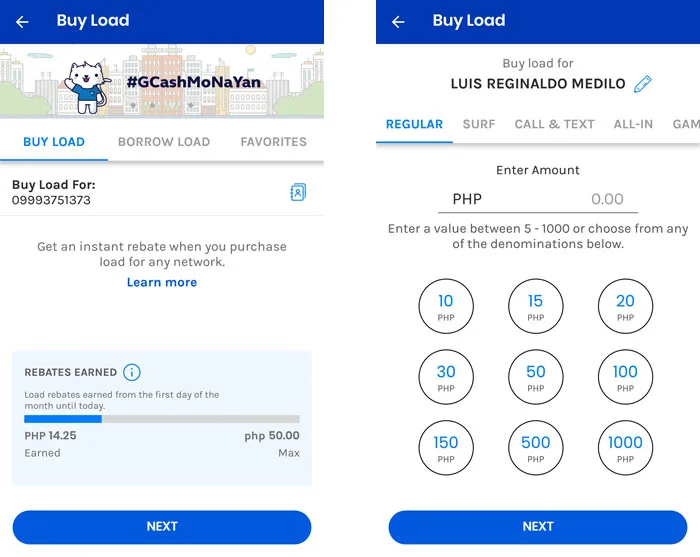Image resolution: width=700 pixels, height=557 pixels.
Task: Open the contacts picker icon
Action: coord(298,192)
